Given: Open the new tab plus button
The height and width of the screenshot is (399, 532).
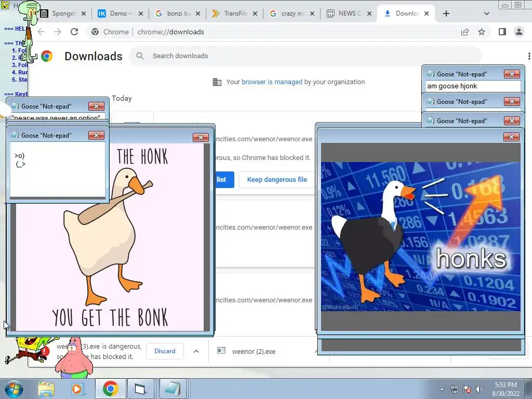Looking at the screenshot, I should point(446,14).
